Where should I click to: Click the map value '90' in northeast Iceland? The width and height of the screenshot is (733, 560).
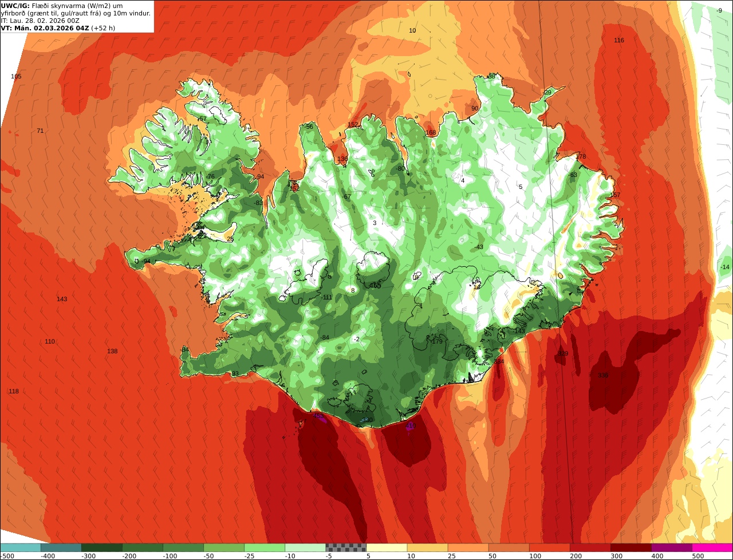(475, 109)
